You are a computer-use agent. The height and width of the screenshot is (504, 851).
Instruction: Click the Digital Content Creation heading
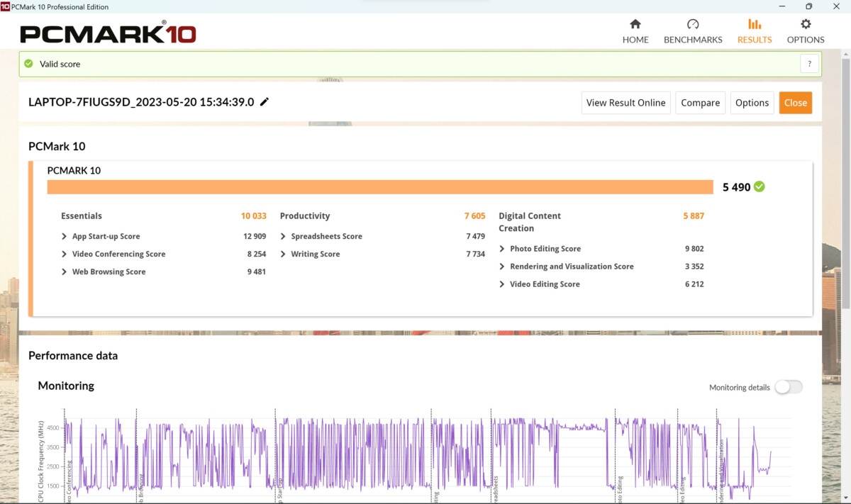point(530,222)
